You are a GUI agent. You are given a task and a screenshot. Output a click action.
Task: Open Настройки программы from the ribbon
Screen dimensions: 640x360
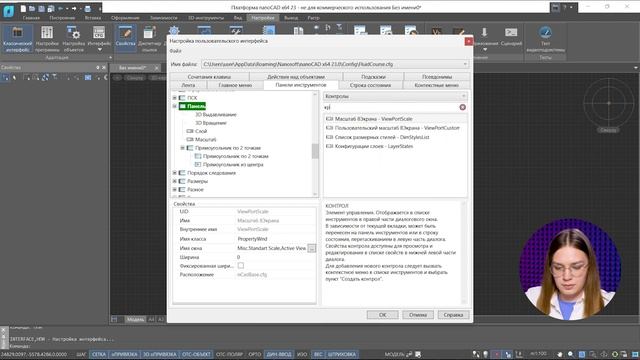click(47, 39)
